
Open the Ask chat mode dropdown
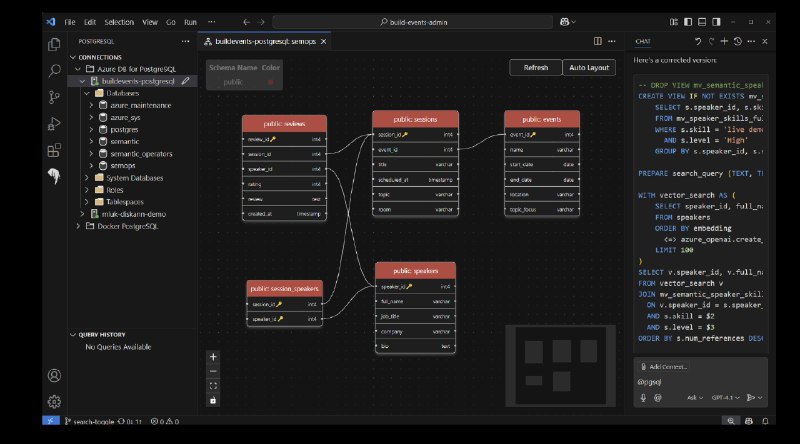(x=695, y=398)
